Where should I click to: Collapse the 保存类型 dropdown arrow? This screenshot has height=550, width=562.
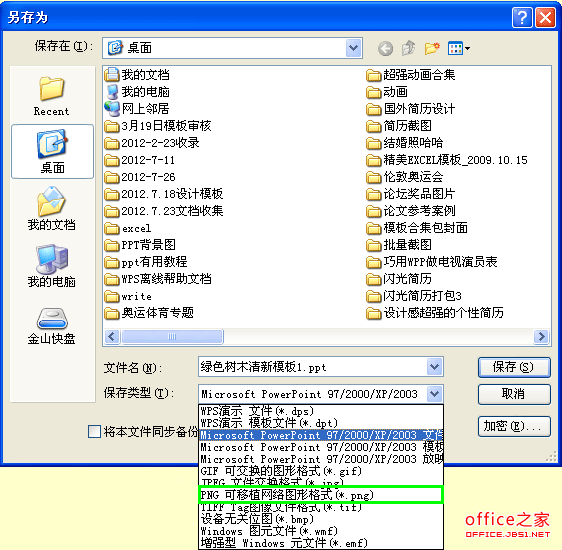pyautogui.click(x=434, y=394)
